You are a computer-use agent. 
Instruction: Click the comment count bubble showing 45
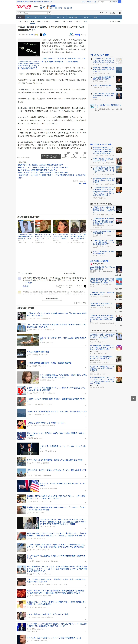click(x=31, y=35)
